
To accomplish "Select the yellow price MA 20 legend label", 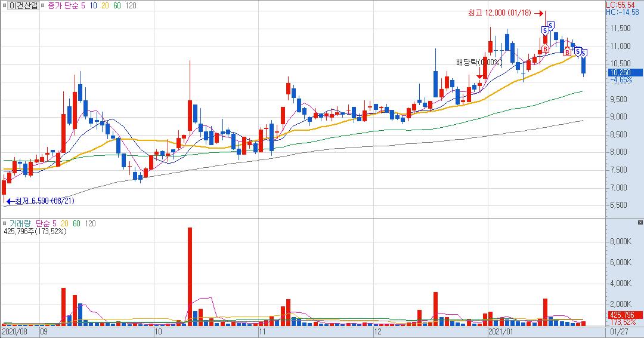I will [x=105, y=6].
